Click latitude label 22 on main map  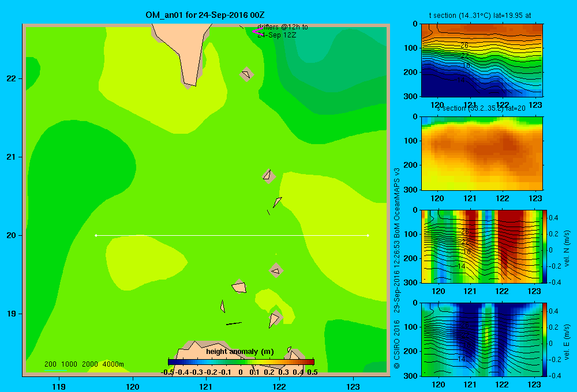pyautogui.click(x=12, y=78)
